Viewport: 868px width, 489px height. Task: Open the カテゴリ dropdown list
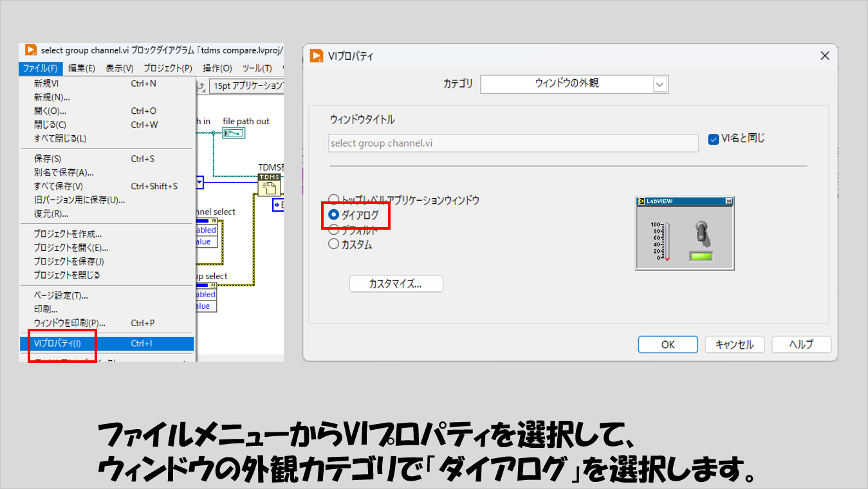pos(660,84)
